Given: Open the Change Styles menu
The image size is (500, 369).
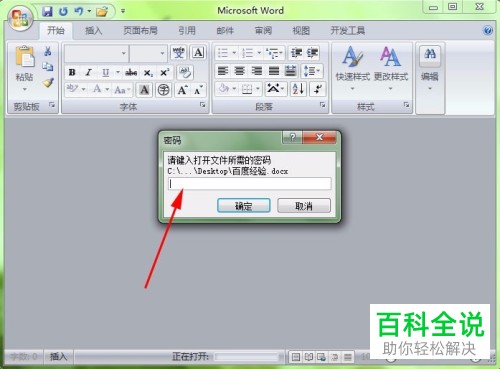Looking at the screenshot, I should [391, 68].
